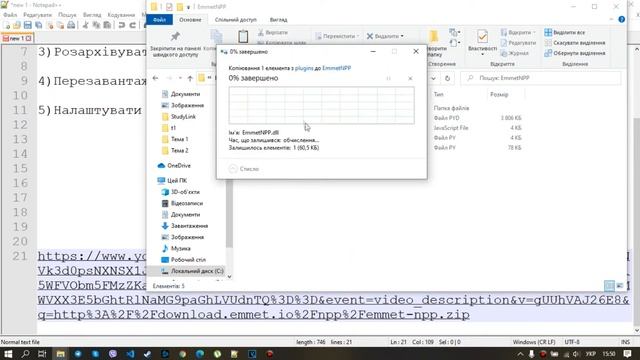Click Pin to Quick access icon in Explorer ribbon
Screen dimensions: 640x360
click(x=175, y=36)
